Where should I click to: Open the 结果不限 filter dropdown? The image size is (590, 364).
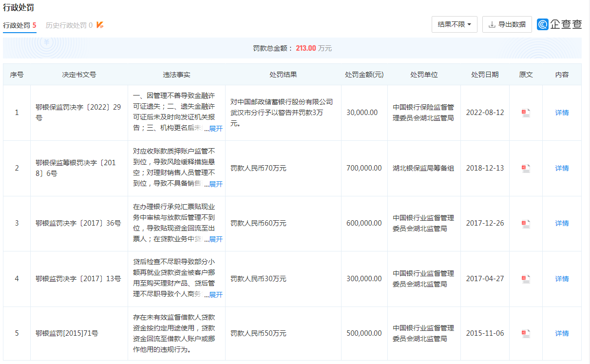coord(454,24)
